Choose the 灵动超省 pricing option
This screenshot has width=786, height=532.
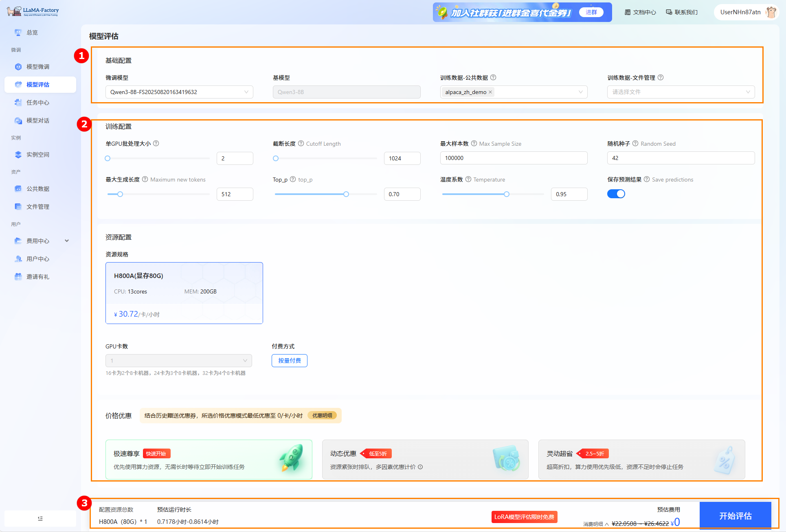click(641, 460)
